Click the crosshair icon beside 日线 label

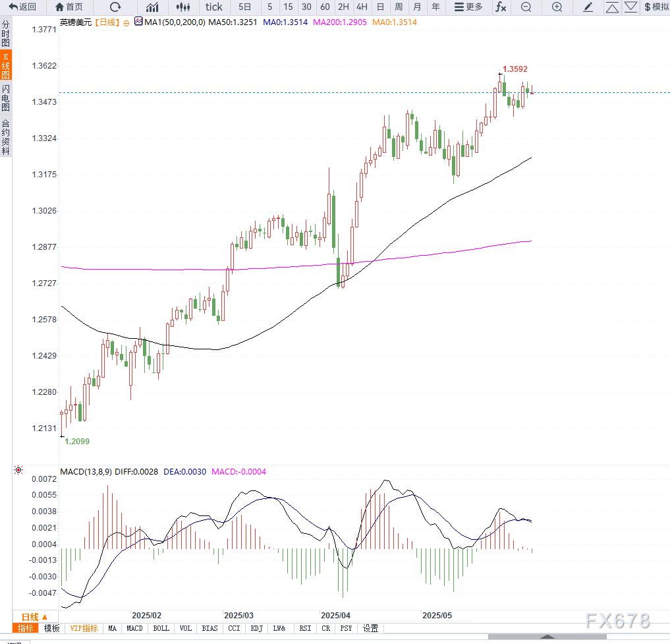pos(126,22)
